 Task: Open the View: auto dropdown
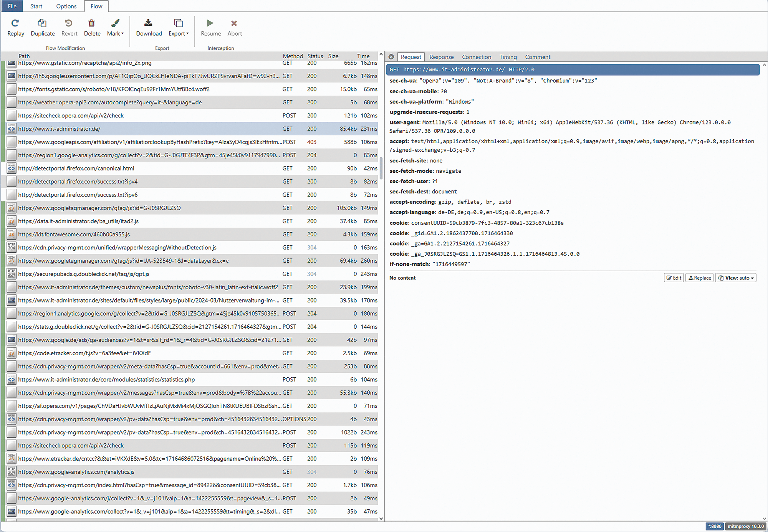click(736, 278)
